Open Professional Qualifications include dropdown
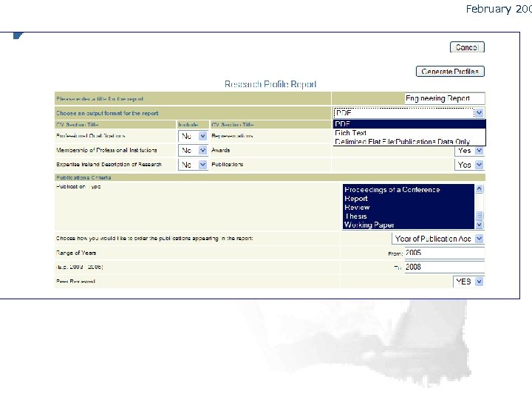The image size is (532, 399). (193, 136)
